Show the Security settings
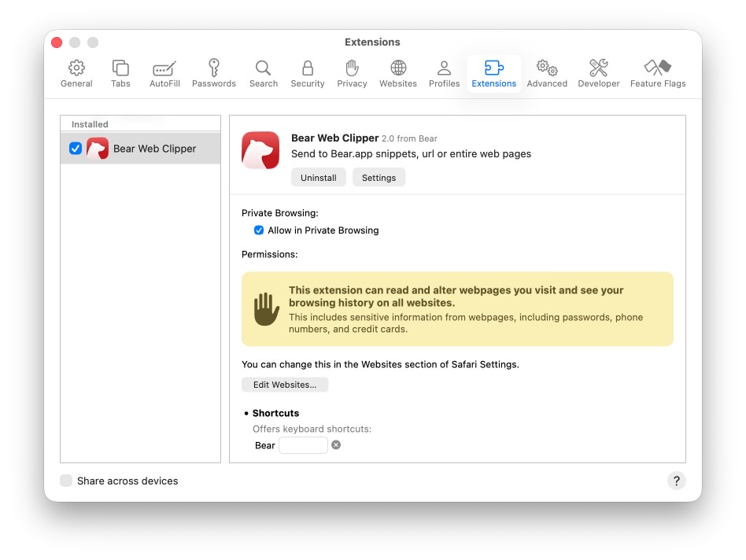The height and width of the screenshot is (560, 746). pos(308,74)
